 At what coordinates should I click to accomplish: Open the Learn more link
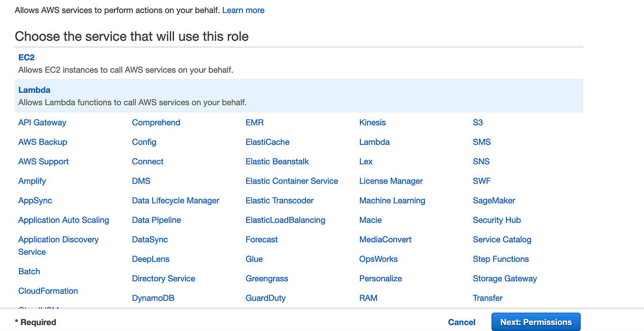click(x=243, y=10)
